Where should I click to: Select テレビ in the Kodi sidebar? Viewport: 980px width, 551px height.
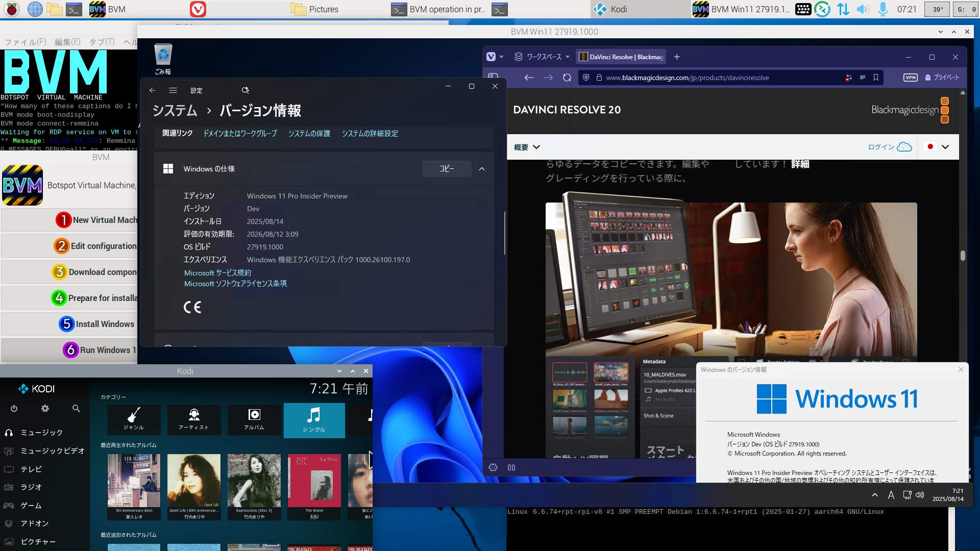point(32,469)
